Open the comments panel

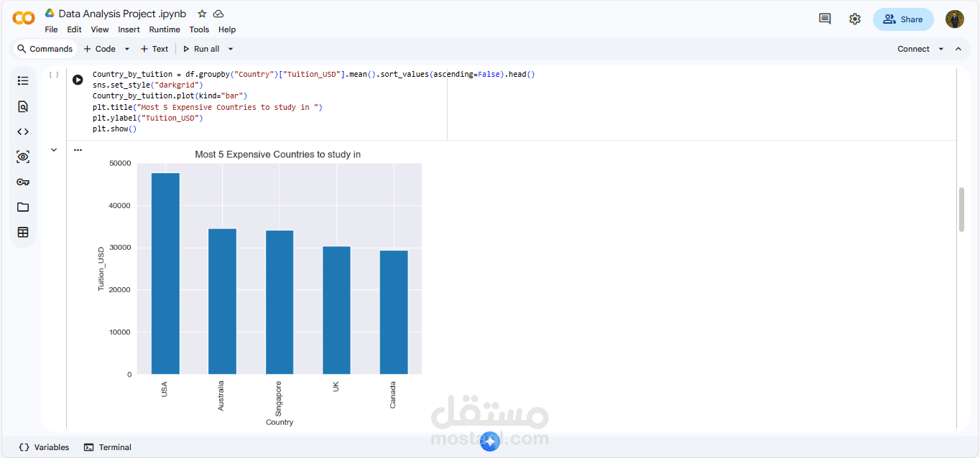[824, 19]
